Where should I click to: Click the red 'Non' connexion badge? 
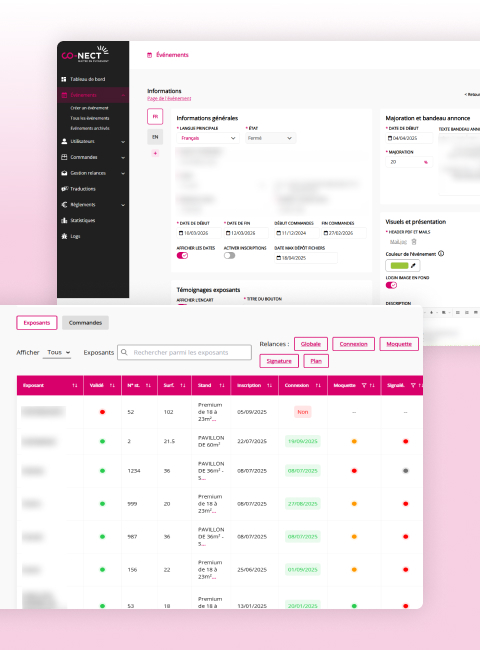pyautogui.click(x=303, y=412)
